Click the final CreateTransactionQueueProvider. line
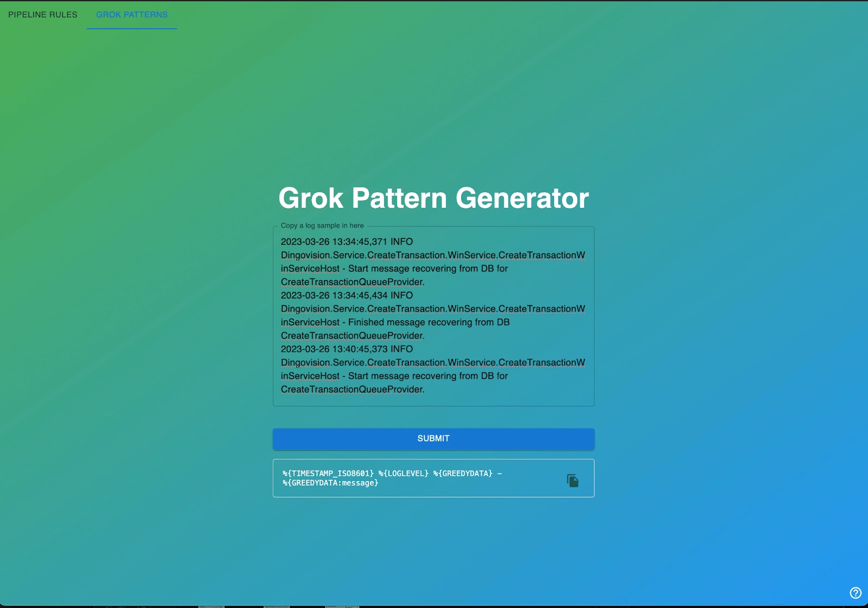Screen dimensions: 868x608 pyautogui.click(x=353, y=390)
